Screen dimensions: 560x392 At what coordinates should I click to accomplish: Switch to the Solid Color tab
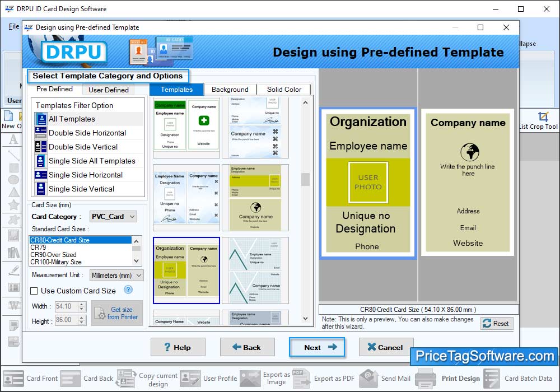pos(284,90)
